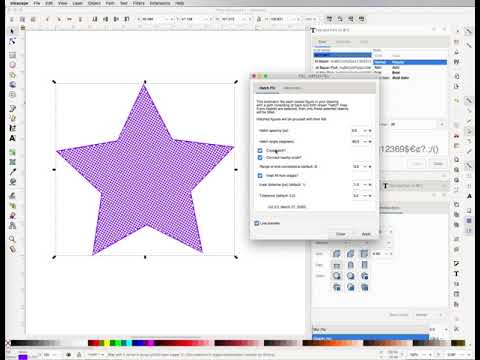The image size is (480, 360).
Task: Increase the Inset distance value
Action: 370,185
